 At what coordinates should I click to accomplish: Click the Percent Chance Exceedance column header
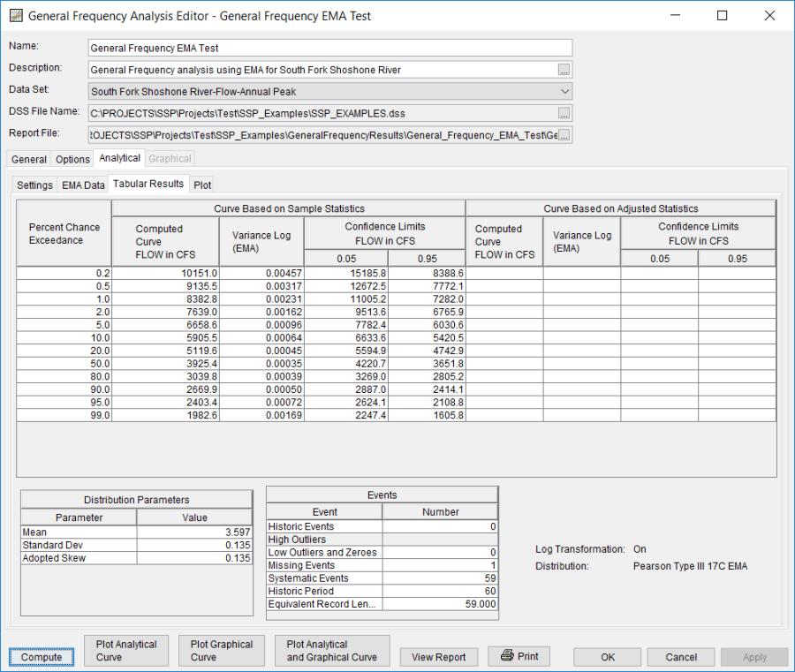(x=64, y=234)
